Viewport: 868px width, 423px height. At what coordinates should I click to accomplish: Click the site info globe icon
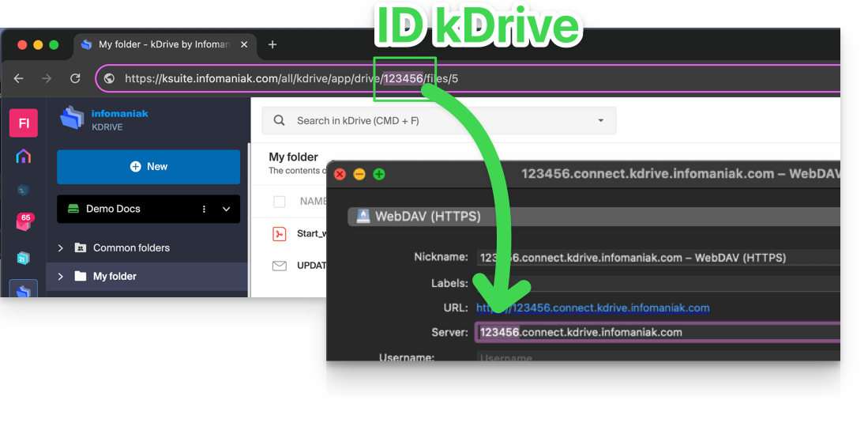[110, 79]
